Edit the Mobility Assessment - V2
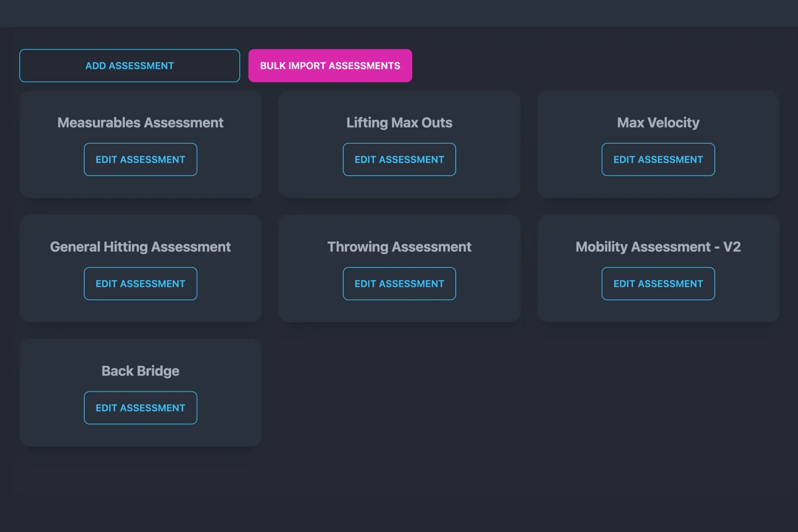798x532 pixels. pyautogui.click(x=658, y=284)
